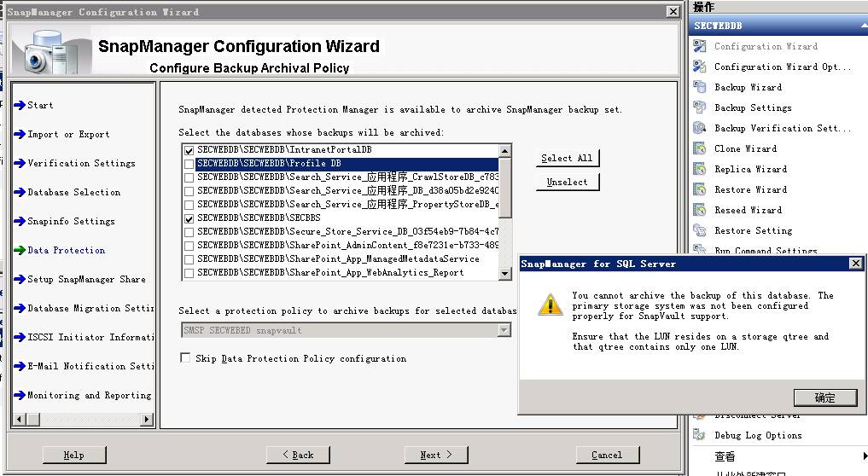Launch the Restore Wizard action
The width and height of the screenshot is (868, 476).
(750, 190)
